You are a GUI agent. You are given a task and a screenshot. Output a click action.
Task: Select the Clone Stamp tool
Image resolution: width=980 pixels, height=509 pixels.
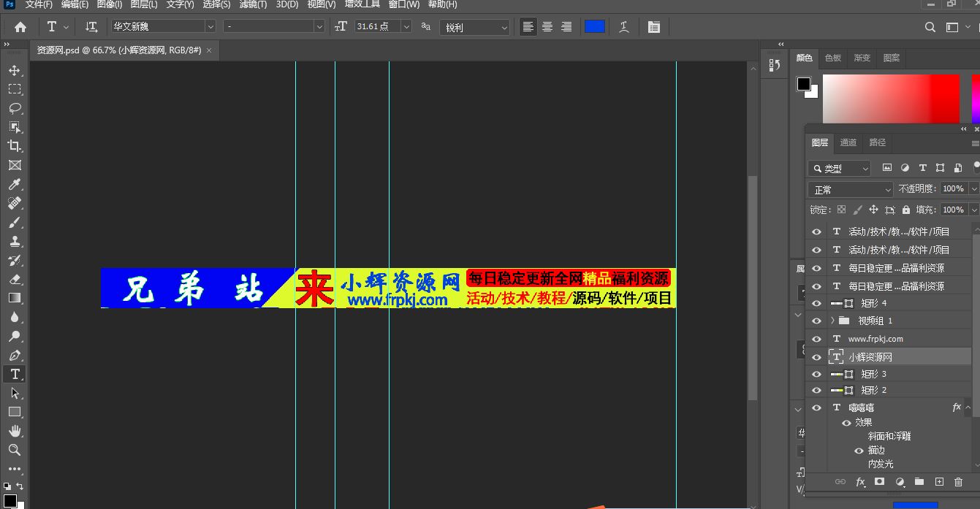(x=15, y=241)
